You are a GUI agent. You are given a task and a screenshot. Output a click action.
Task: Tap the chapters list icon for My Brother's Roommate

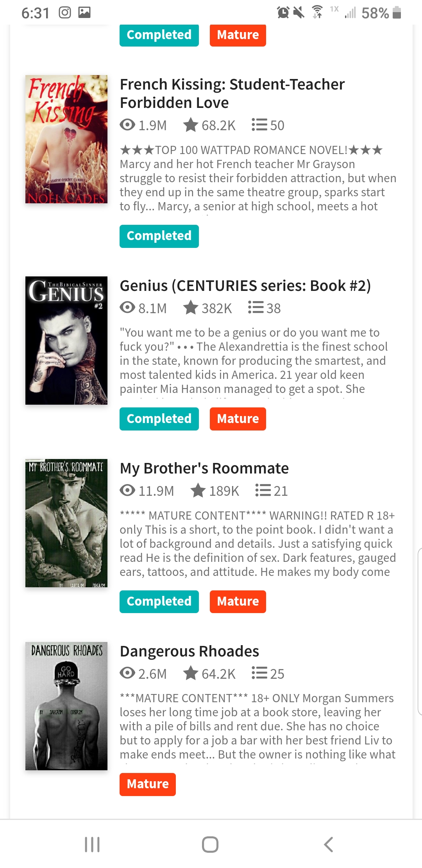263,490
